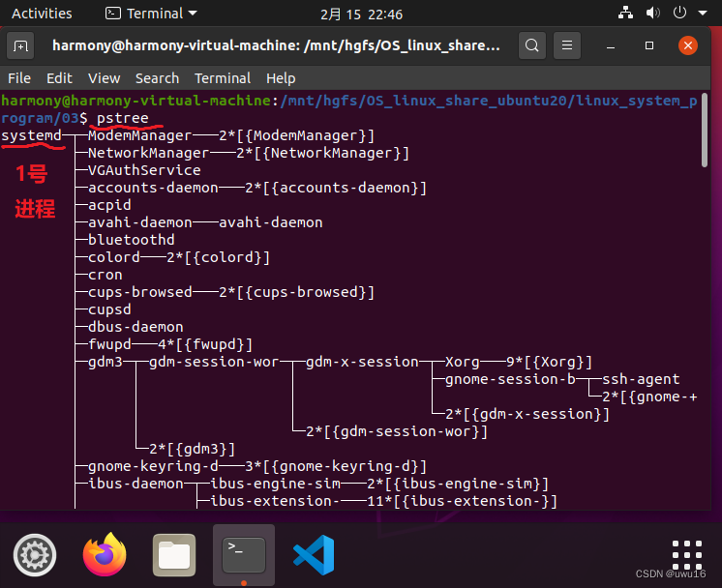Click the terminal window title text

point(276,45)
